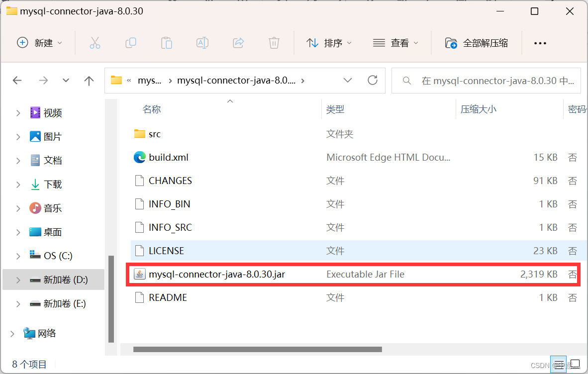
Task: Expand the 图片 tree node
Action: pos(18,137)
